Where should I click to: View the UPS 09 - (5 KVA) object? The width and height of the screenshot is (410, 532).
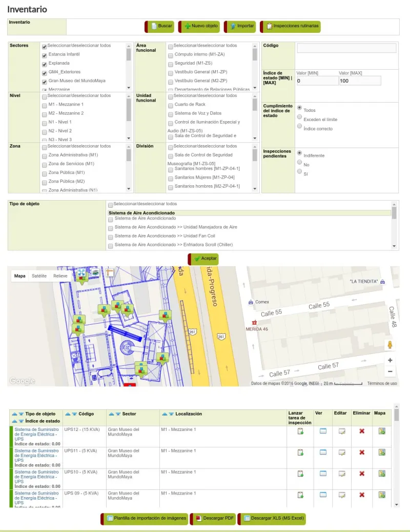pos(323,495)
